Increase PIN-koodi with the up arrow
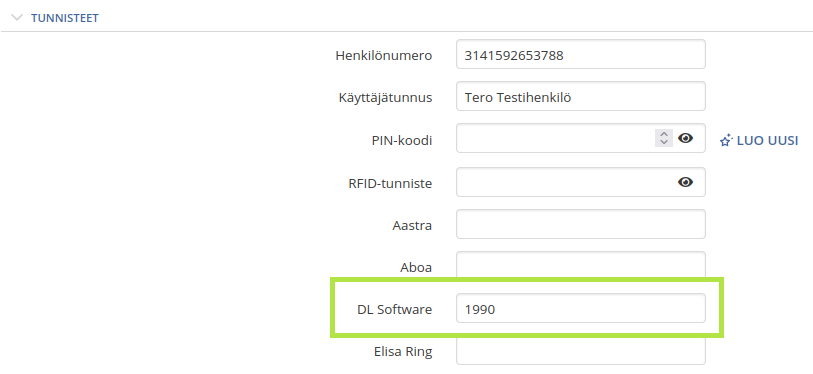 (664, 134)
